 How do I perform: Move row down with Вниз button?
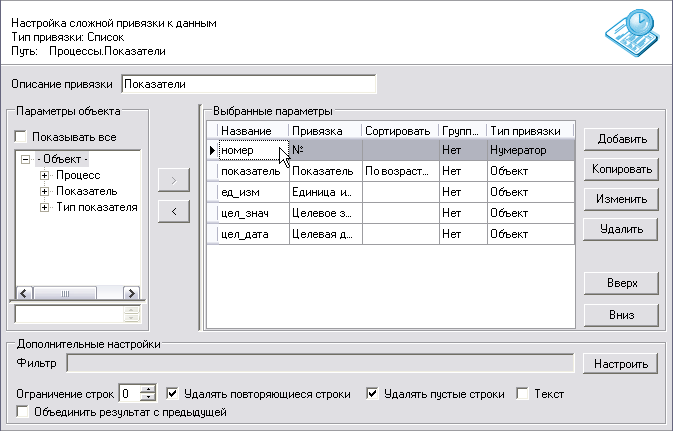click(621, 315)
